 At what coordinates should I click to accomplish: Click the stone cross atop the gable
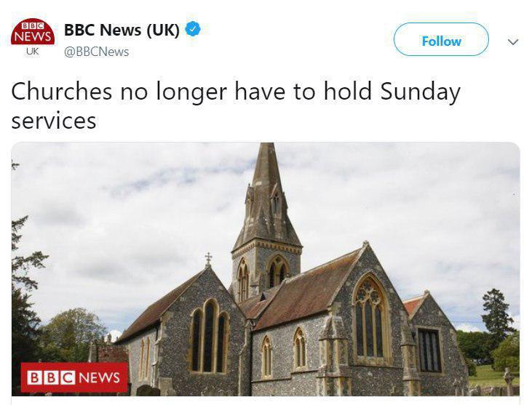coord(208,260)
